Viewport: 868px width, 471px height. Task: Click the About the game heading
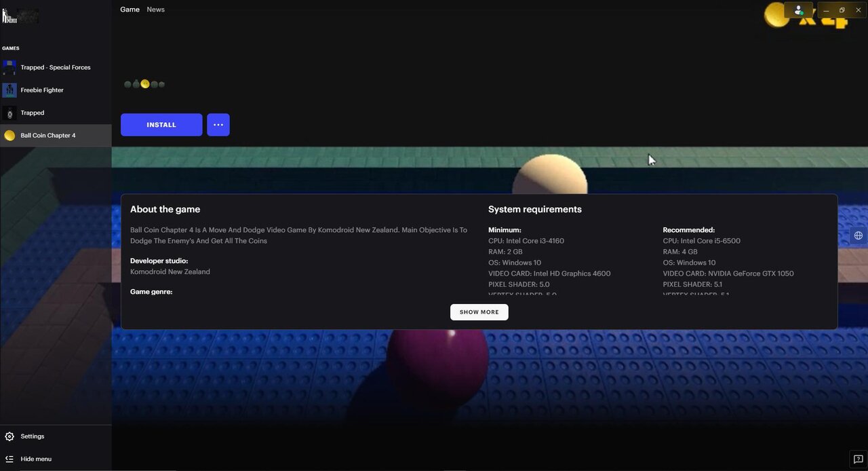tap(165, 210)
